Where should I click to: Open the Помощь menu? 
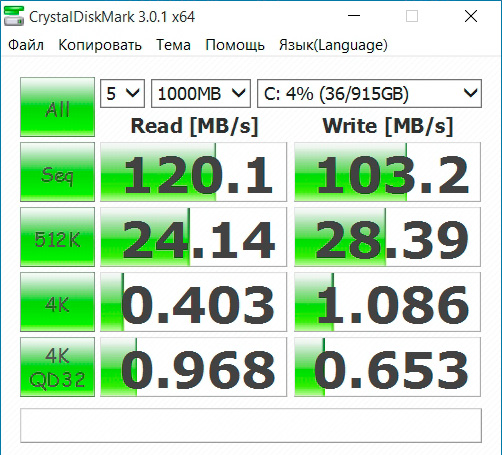(235, 45)
